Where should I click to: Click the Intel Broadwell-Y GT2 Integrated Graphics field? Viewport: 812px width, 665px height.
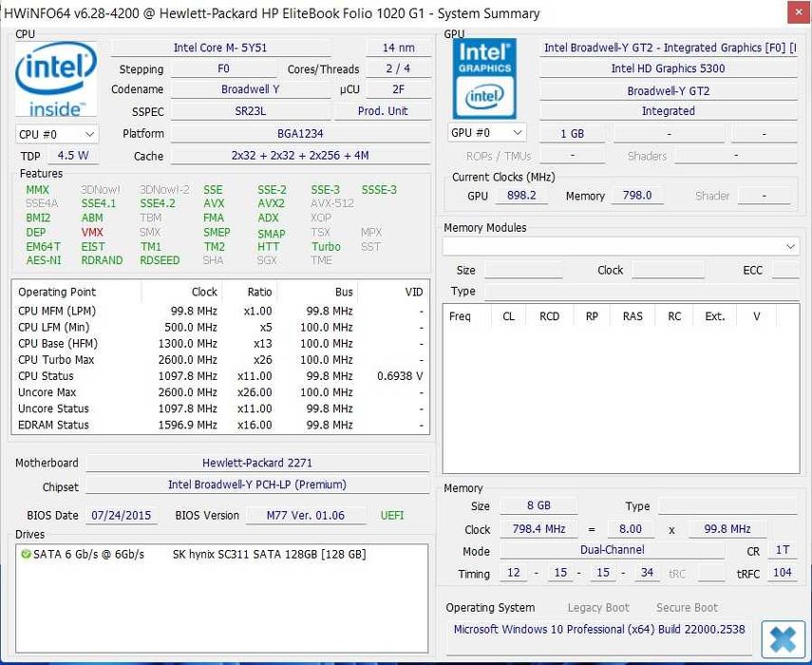coord(669,47)
